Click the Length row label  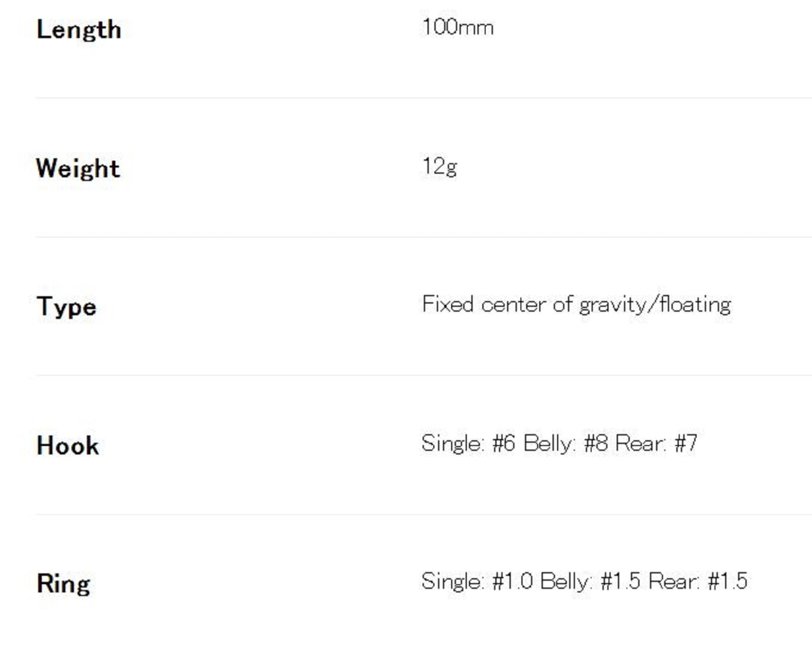(x=79, y=30)
